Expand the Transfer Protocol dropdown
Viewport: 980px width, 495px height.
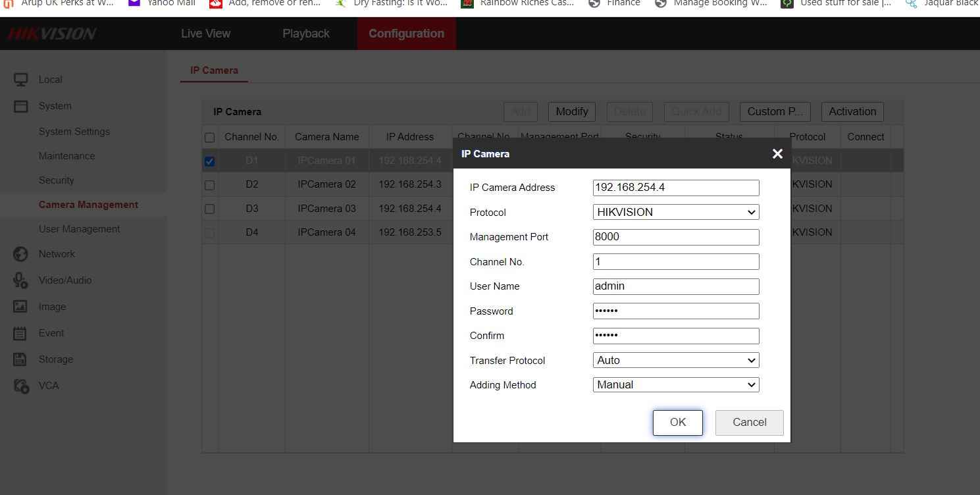coord(675,361)
